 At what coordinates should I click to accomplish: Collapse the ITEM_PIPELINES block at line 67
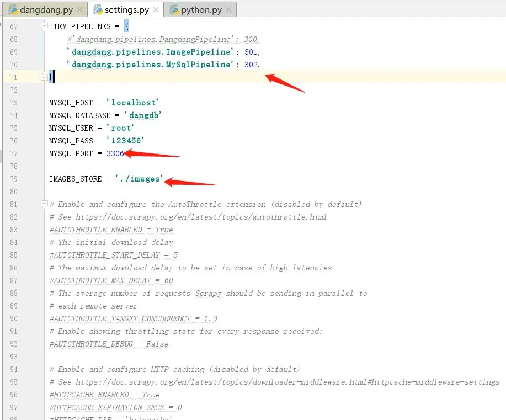[44, 26]
